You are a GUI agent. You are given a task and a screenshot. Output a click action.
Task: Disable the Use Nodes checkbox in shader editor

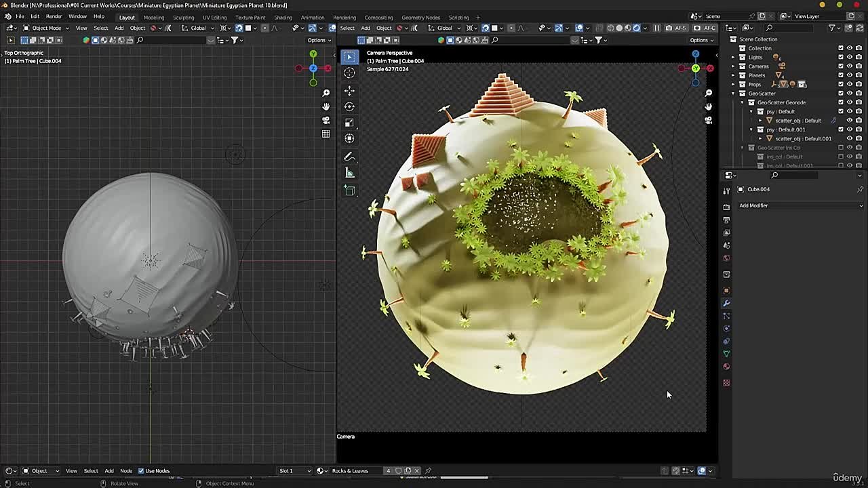pos(142,470)
